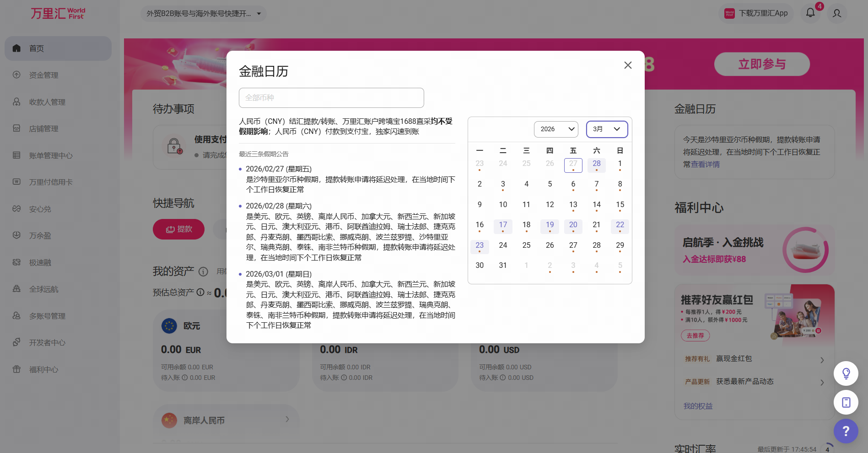Open the 3月 month dropdown
868x453 pixels.
[607, 129]
